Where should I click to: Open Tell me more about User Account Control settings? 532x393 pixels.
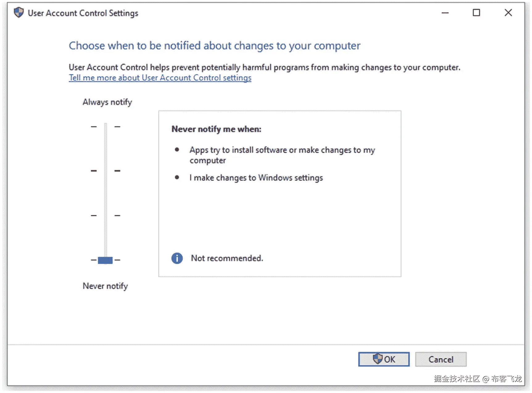(160, 78)
